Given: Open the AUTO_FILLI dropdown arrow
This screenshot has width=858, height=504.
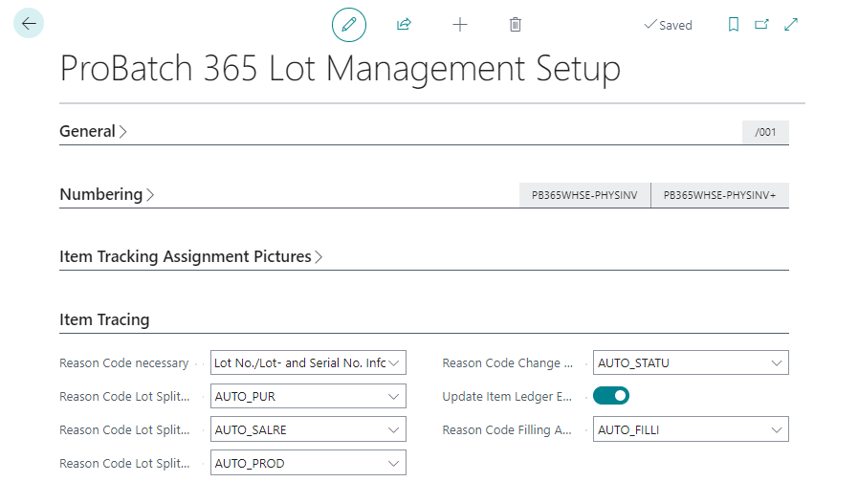Looking at the screenshot, I should (777, 430).
